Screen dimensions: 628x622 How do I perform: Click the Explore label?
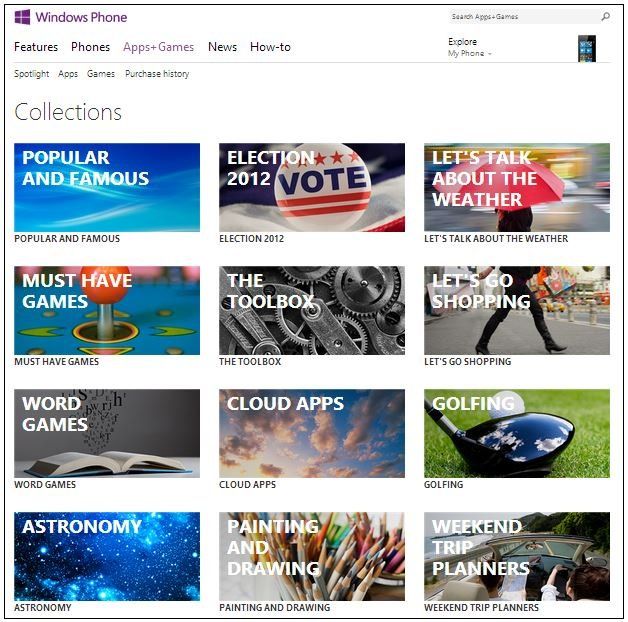point(463,42)
